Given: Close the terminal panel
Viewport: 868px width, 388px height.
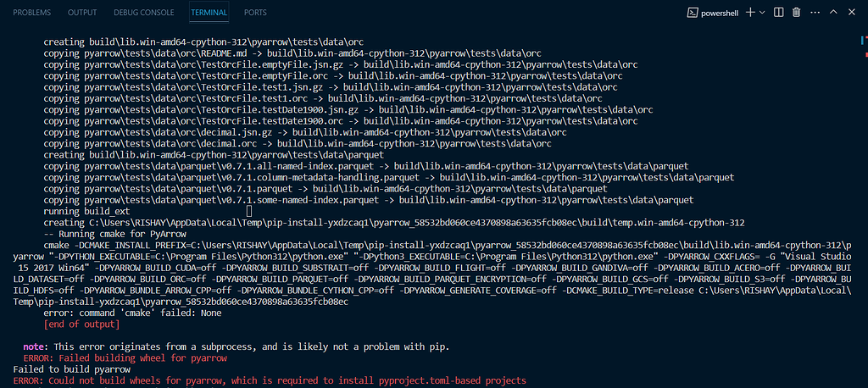Looking at the screenshot, I should (853, 13).
